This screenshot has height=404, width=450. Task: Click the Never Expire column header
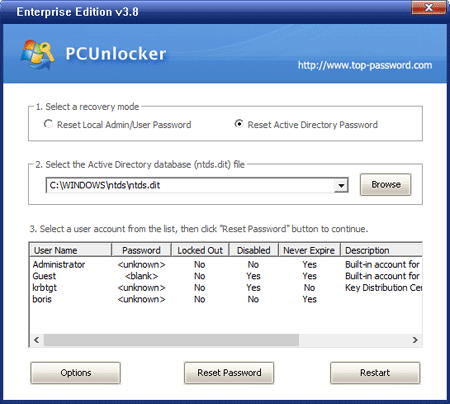click(x=309, y=250)
